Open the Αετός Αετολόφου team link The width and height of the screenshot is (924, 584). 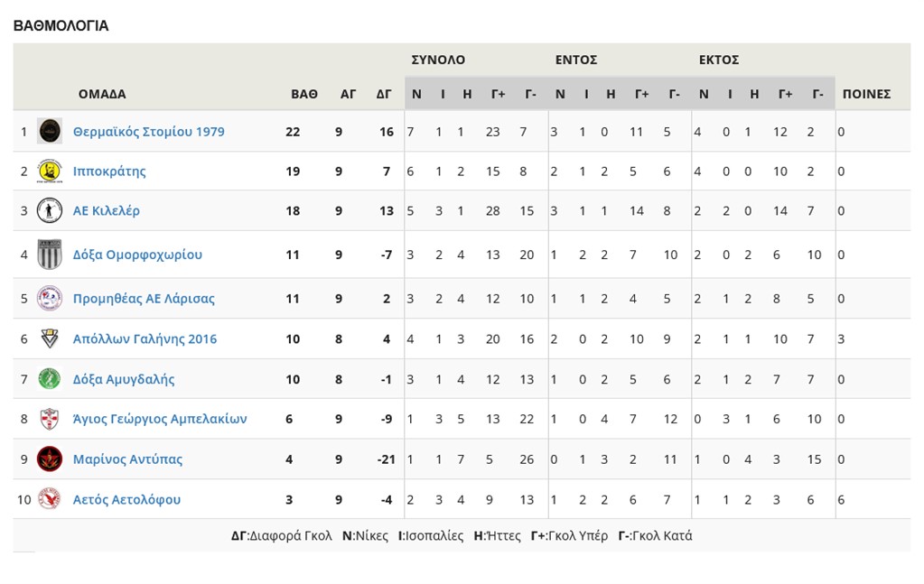click(126, 500)
